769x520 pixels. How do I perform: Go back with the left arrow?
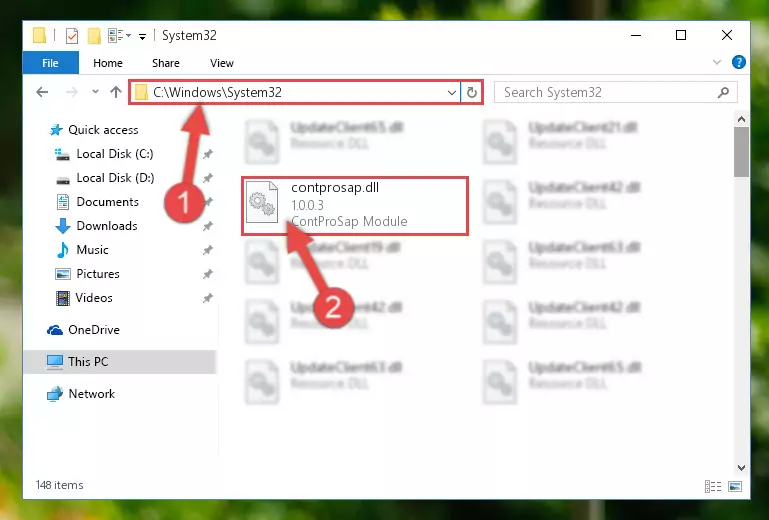click(x=42, y=92)
